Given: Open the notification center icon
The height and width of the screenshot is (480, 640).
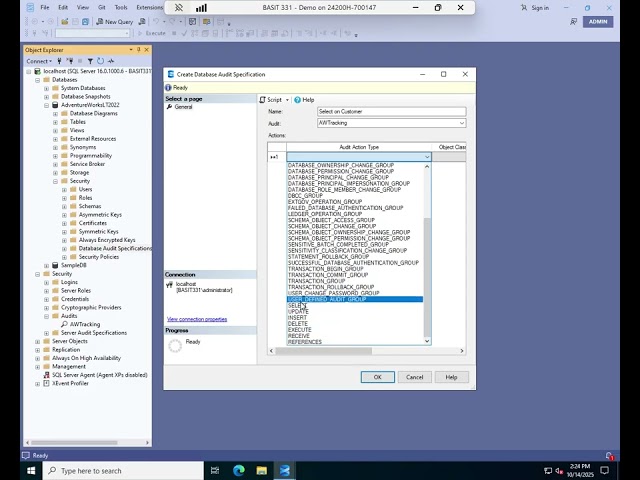Looking at the screenshot, I should 605,471.
